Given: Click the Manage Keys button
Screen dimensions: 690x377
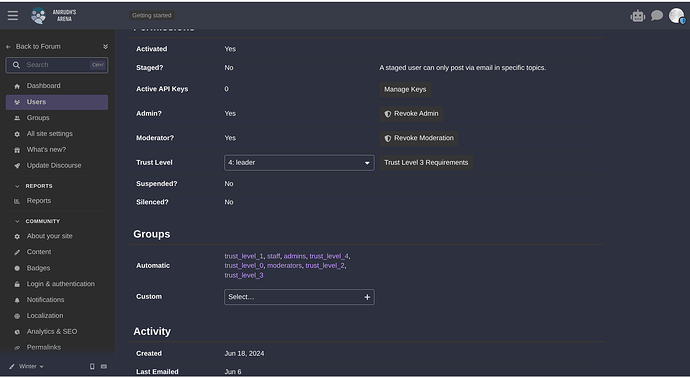Looking at the screenshot, I should click(405, 89).
